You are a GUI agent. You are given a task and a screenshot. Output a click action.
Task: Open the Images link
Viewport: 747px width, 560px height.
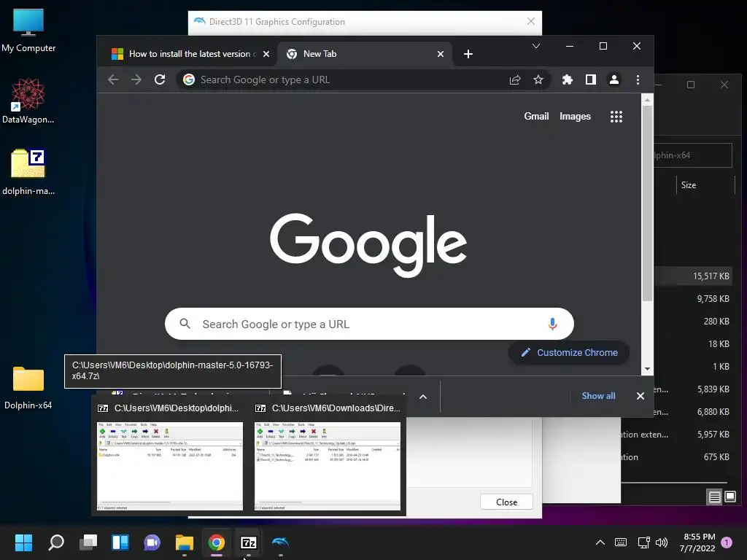[575, 116]
